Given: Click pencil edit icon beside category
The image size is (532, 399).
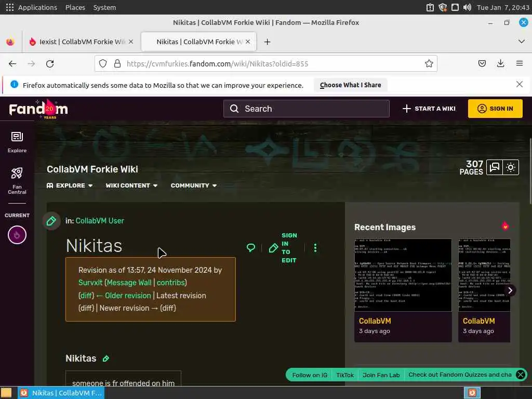Looking at the screenshot, I should tap(51, 221).
